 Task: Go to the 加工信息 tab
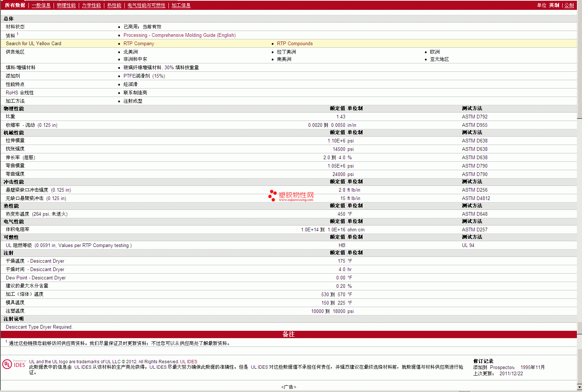(x=181, y=5)
